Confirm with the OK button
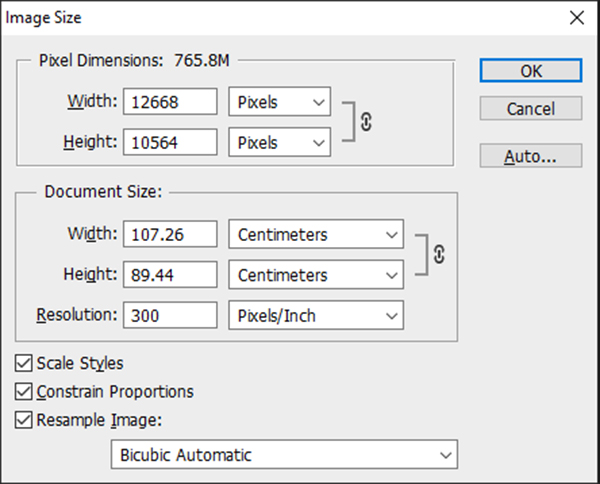600x484 pixels. [x=531, y=70]
